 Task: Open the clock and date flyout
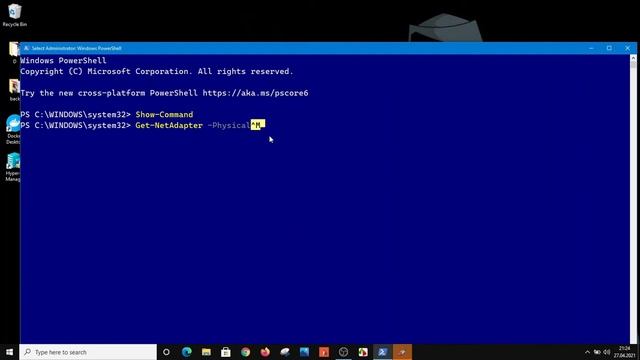[624, 352]
